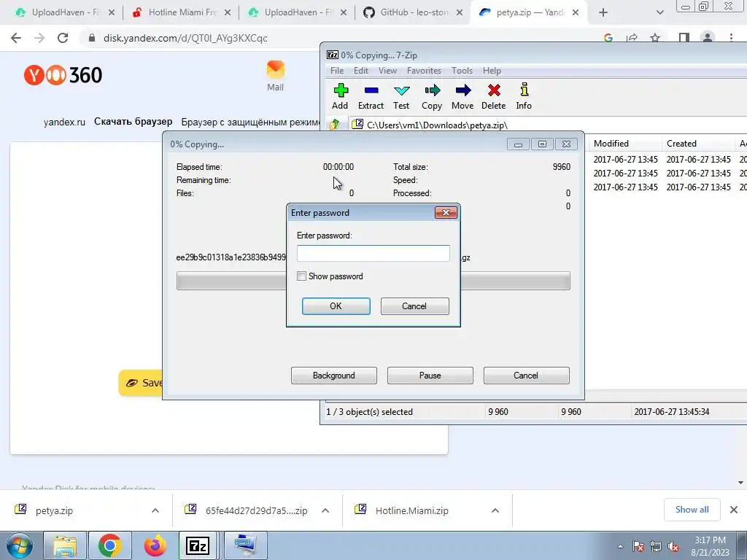Expand petya.zip download options chevron
The height and width of the screenshot is (560, 747).
click(x=155, y=510)
